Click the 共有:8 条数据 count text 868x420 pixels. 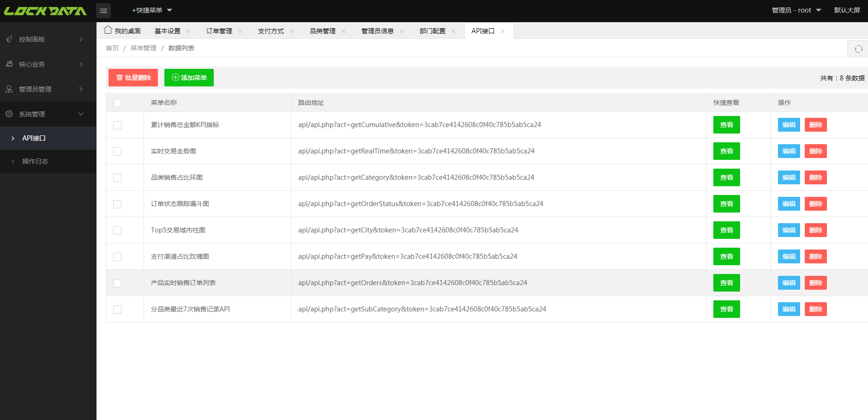coord(842,78)
